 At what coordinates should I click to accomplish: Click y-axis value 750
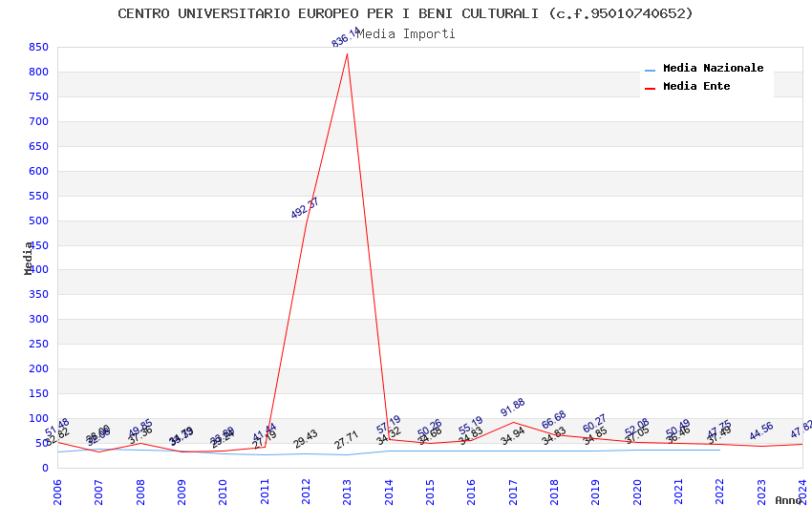coord(39,96)
